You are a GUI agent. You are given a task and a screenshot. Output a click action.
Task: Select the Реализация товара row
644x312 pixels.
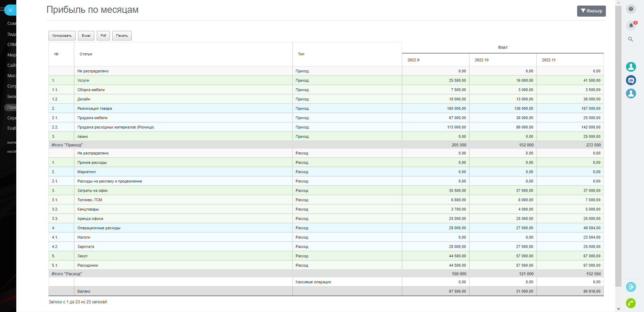pos(95,109)
